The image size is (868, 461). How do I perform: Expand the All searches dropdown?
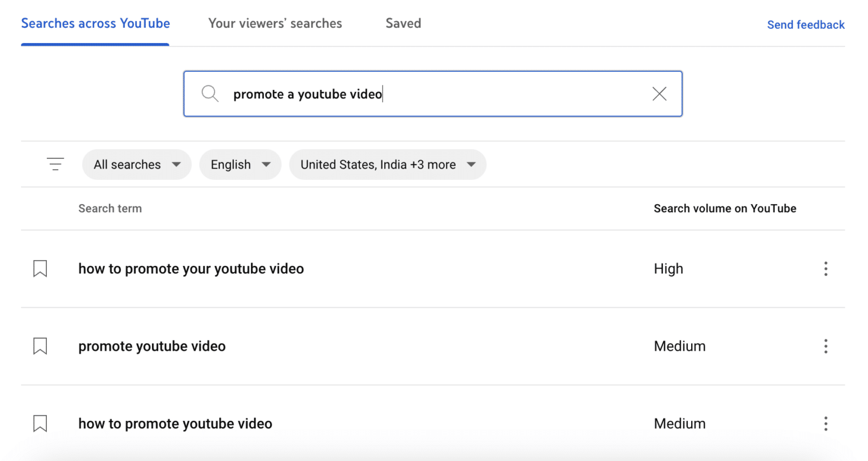click(x=137, y=165)
